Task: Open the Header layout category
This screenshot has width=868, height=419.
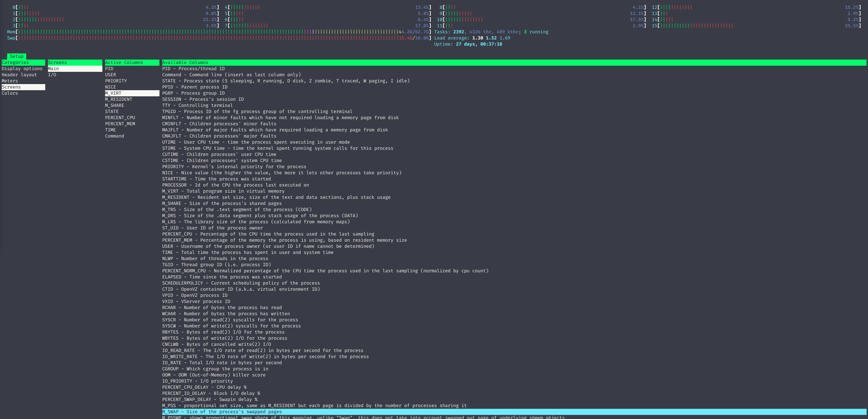Action: (19, 75)
